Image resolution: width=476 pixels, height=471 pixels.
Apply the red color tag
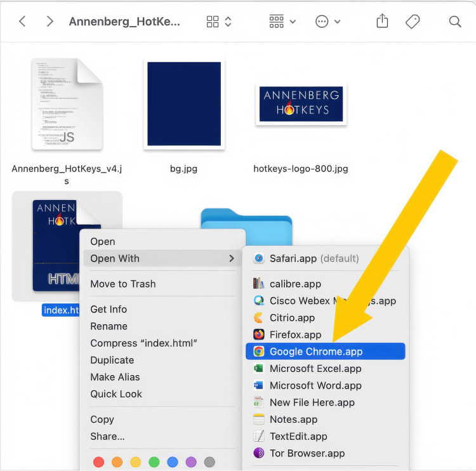98,462
